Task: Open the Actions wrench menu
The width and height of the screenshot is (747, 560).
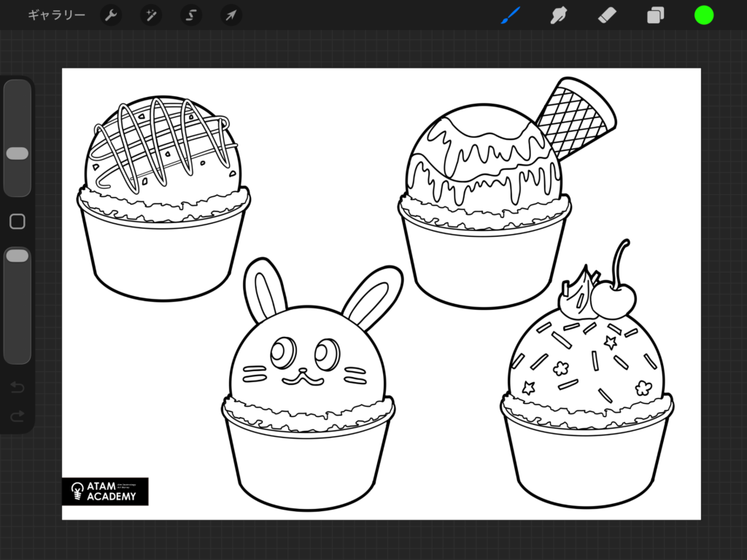Action: tap(111, 15)
